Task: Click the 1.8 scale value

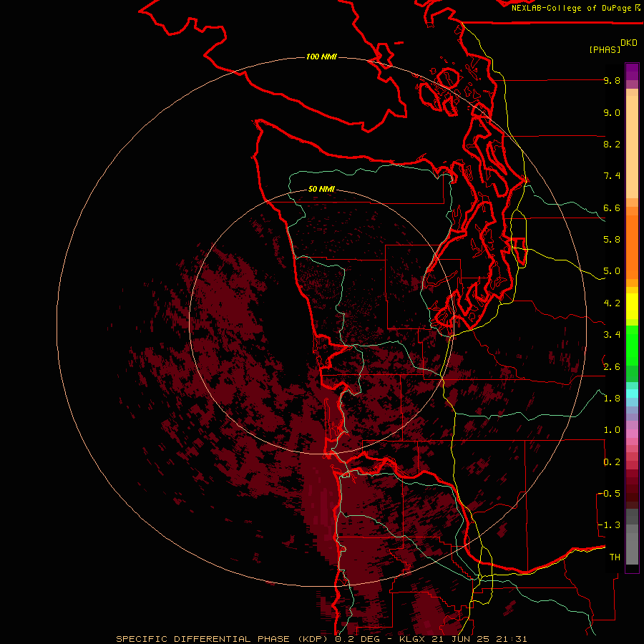Action: point(612,399)
